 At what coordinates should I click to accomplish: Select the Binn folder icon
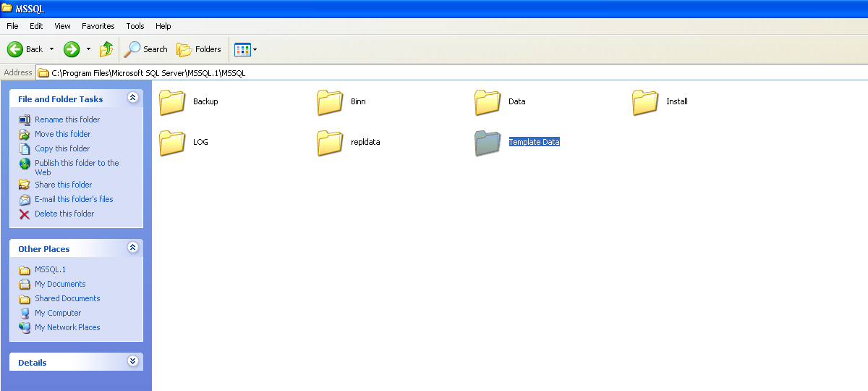click(x=330, y=102)
